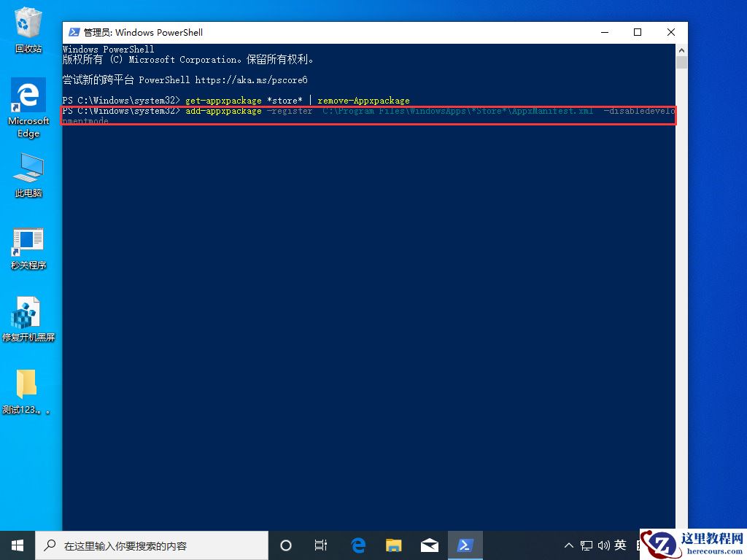
Task: Open the Mail app from taskbar
Action: [x=429, y=545]
